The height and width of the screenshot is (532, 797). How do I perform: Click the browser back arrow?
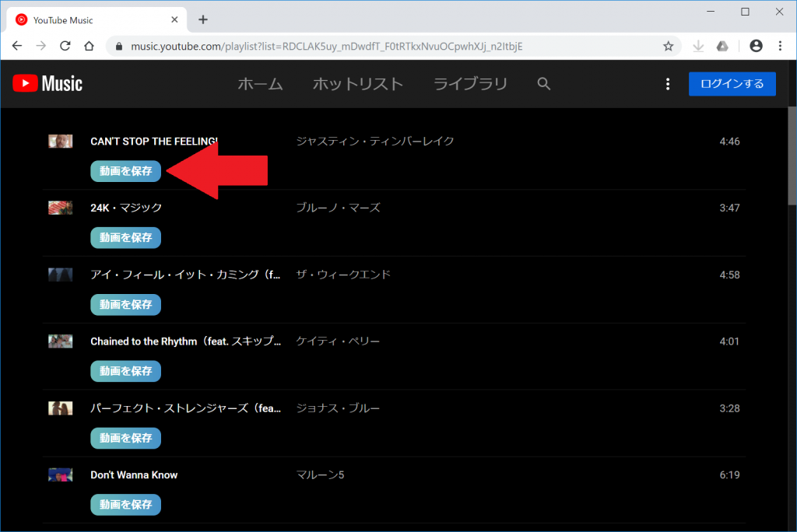pos(16,47)
